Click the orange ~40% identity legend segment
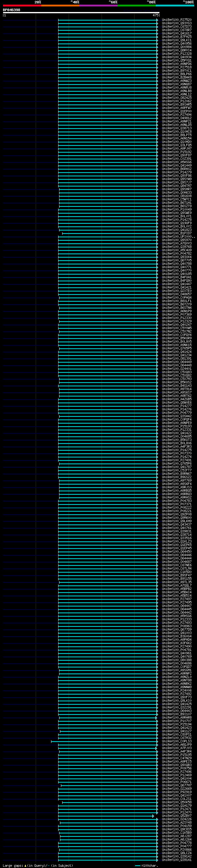 60,6
